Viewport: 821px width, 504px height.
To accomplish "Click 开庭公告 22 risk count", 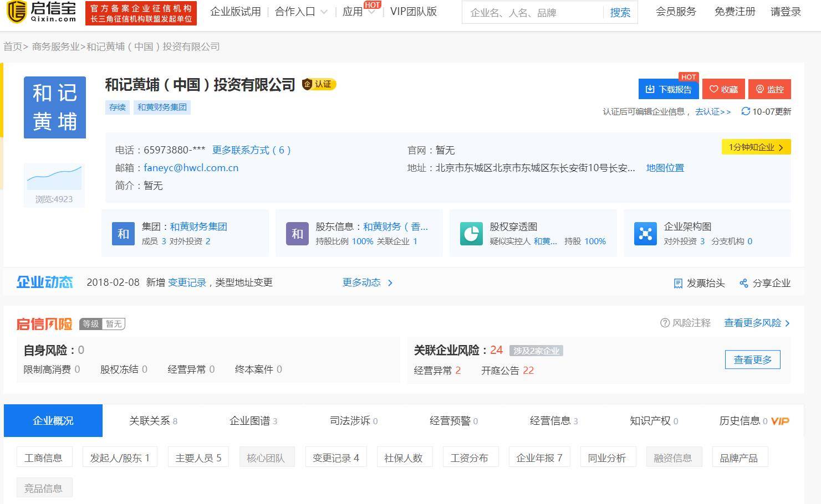I will (507, 371).
